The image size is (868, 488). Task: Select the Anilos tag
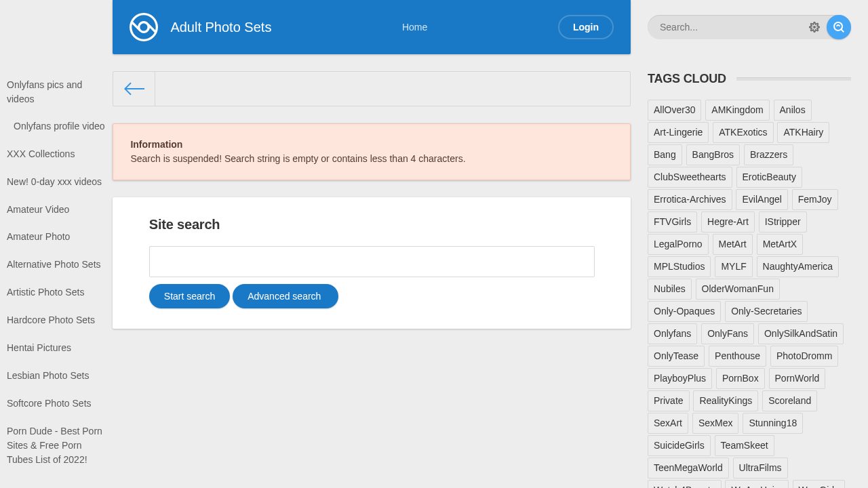[793, 110]
